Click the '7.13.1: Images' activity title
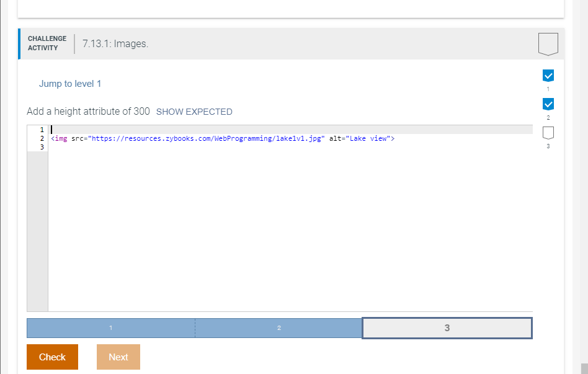 pos(116,43)
